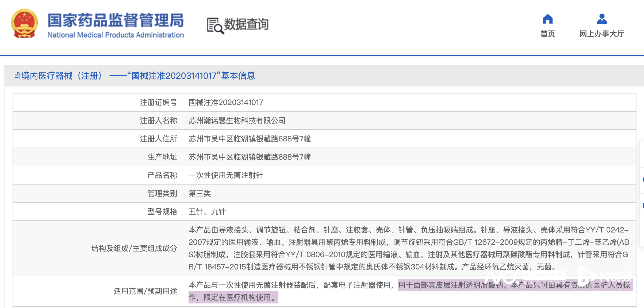
Task: Click registration number value in 注册证编号 row
Action: [226, 102]
